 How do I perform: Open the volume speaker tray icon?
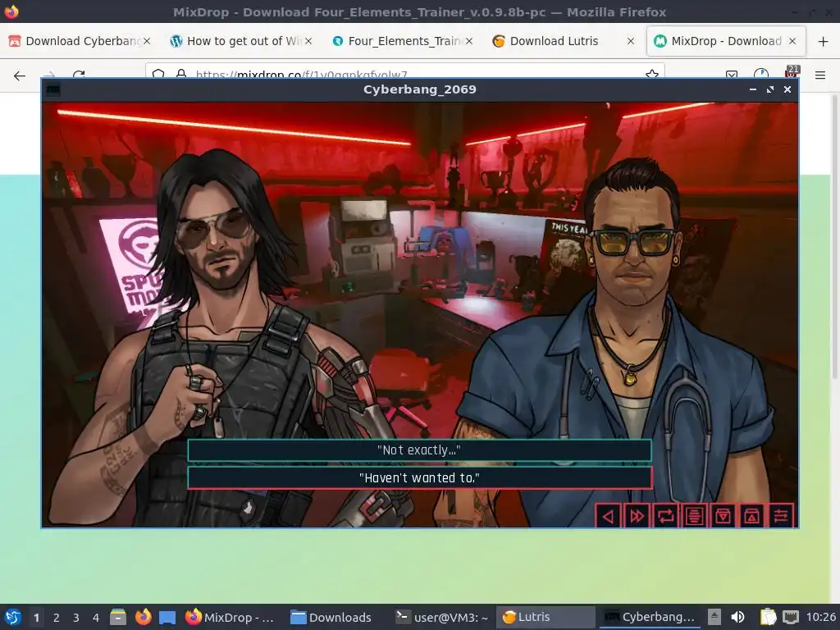[x=737, y=617]
